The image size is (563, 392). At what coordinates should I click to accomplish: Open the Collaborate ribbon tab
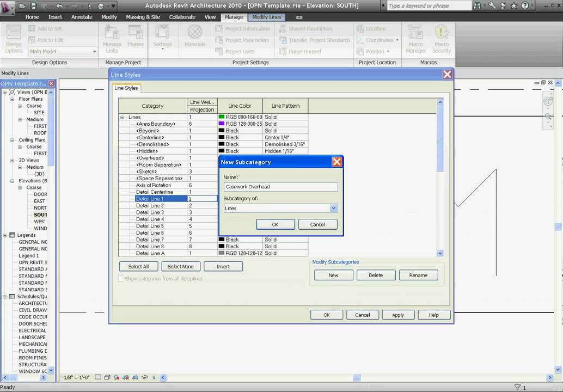point(182,17)
